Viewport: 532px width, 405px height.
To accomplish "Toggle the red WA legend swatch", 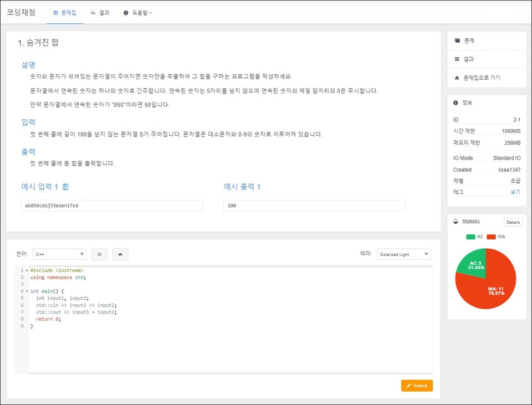I will pyautogui.click(x=492, y=237).
